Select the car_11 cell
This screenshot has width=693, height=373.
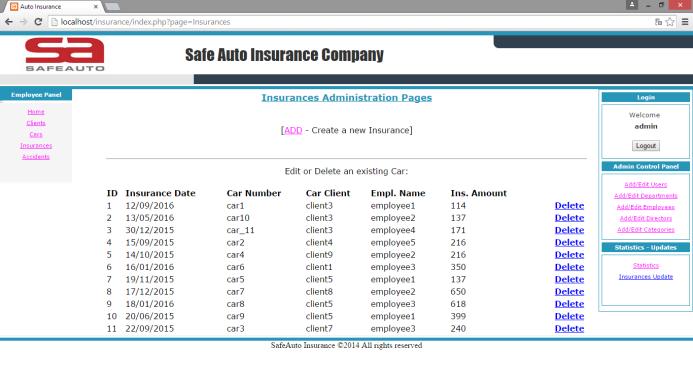[240, 230]
